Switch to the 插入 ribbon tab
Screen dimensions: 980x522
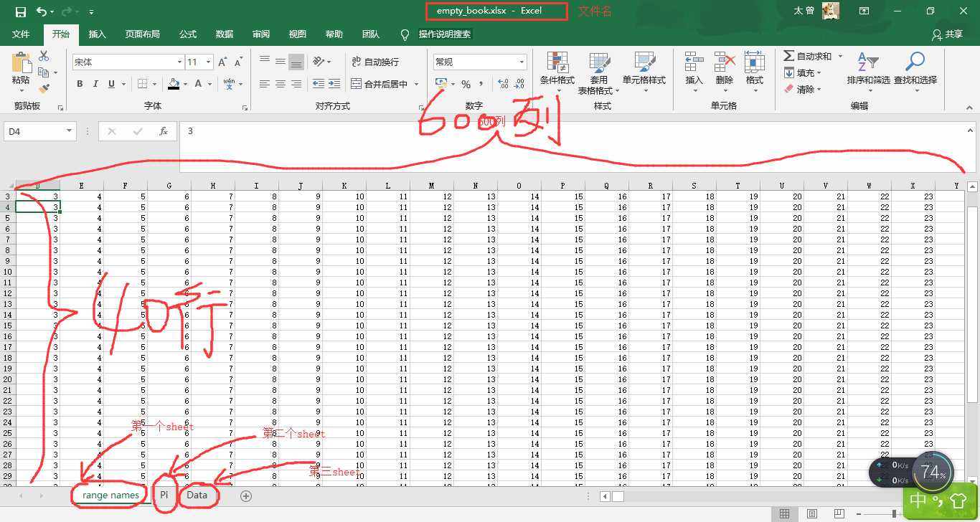click(98, 34)
